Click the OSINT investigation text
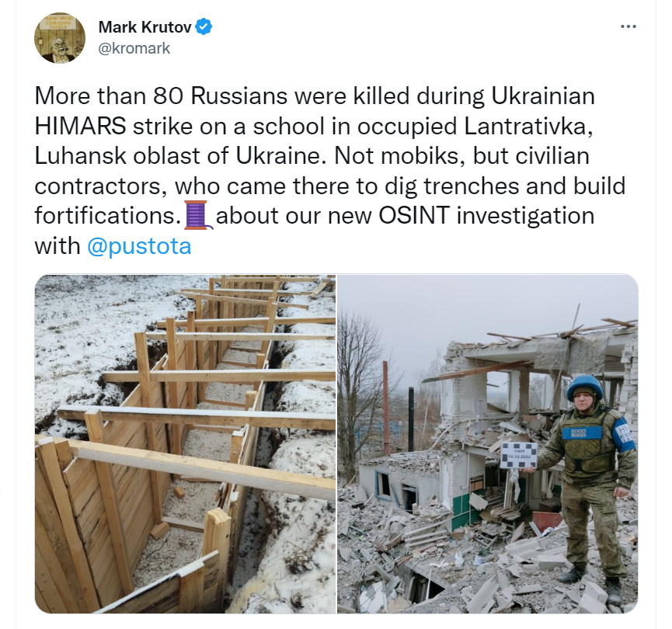Screen dimensions: 672x629 486,215
